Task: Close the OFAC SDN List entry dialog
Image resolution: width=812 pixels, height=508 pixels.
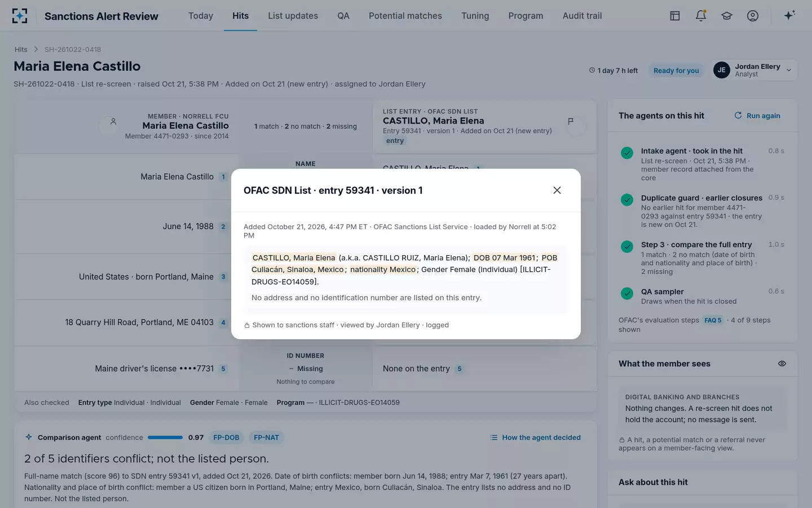Action: (557, 190)
